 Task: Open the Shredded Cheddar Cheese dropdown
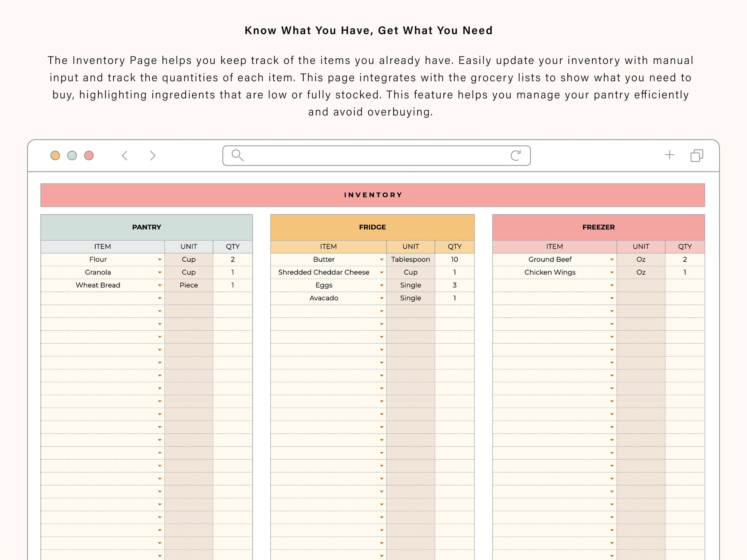[x=382, y=273]
